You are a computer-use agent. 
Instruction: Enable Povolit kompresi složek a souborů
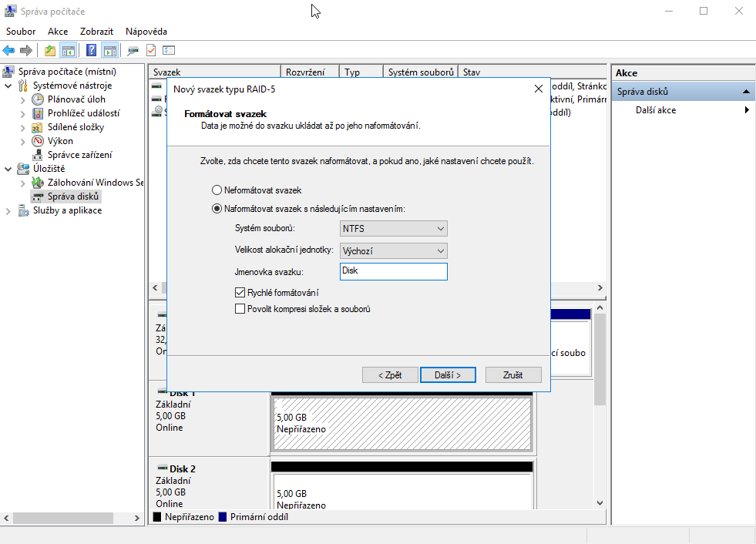(240, 309)
